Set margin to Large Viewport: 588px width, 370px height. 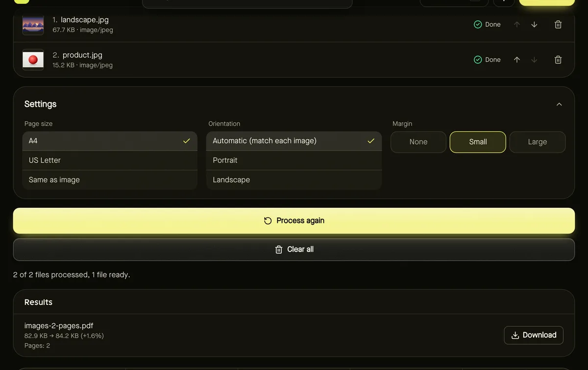538,142
